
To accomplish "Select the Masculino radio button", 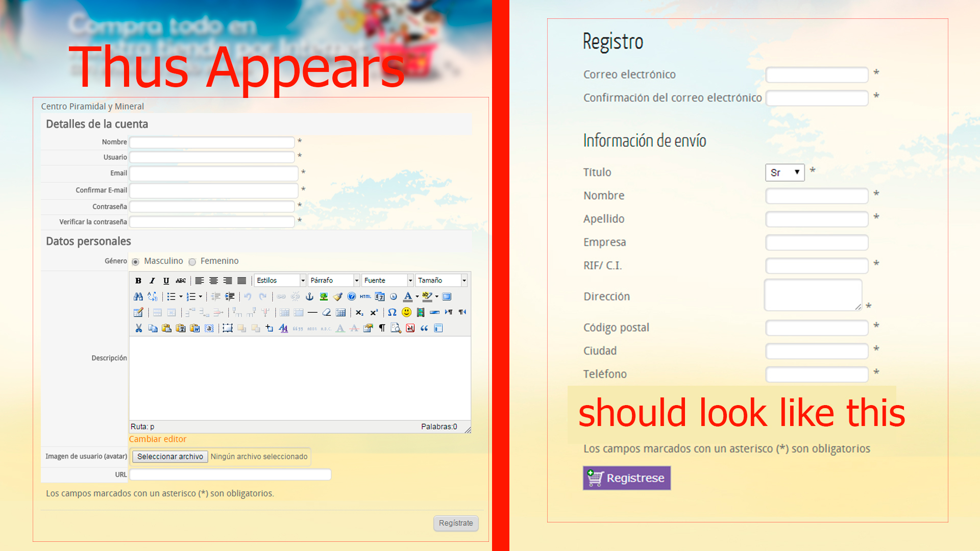I will [x=135, y=262].
